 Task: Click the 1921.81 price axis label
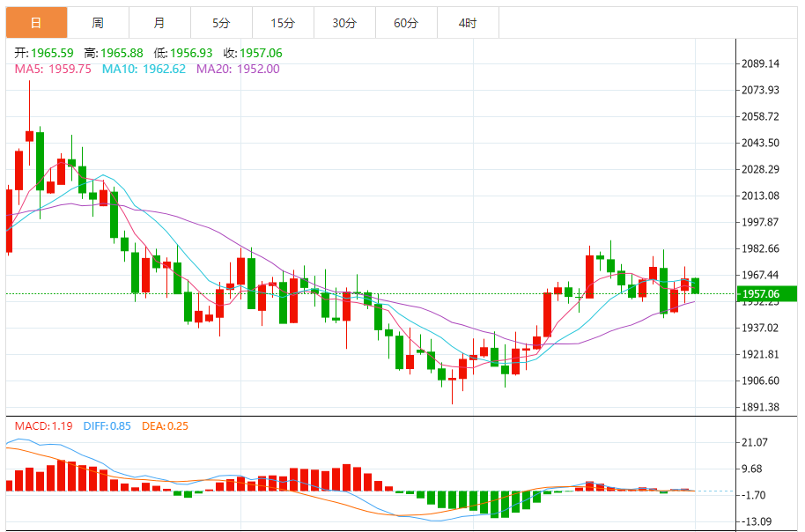(x=760, y=354)
